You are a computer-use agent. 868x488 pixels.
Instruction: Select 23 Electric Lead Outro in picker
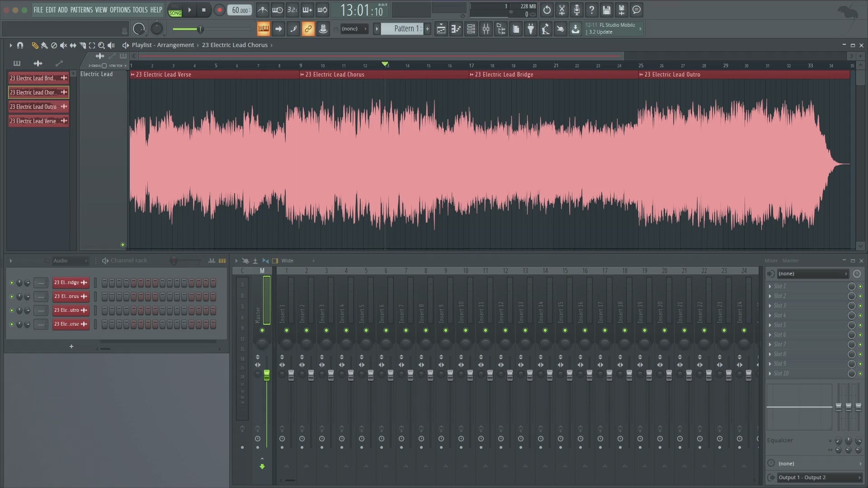pyautogui.click(x=38, y=107)
